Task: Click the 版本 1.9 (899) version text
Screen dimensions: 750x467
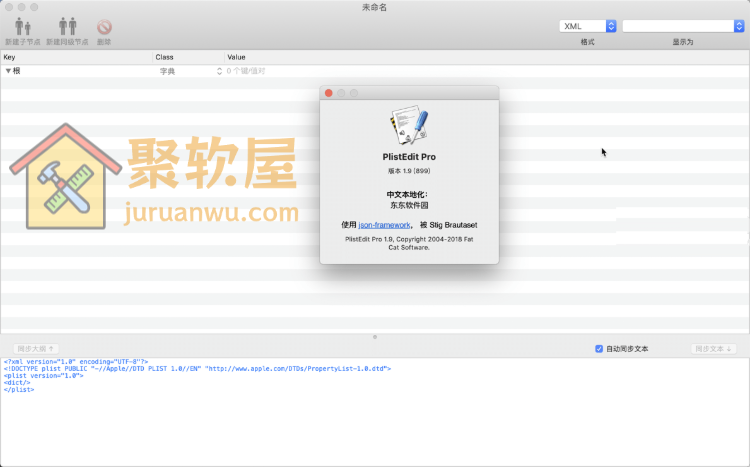Action: pyautogui.click(x=409, y=171)
